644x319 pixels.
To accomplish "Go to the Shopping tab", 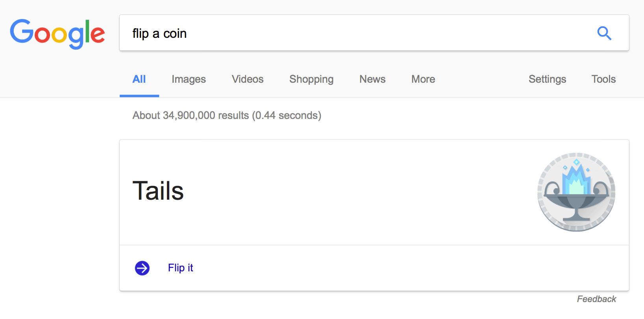I will (311, 79).
